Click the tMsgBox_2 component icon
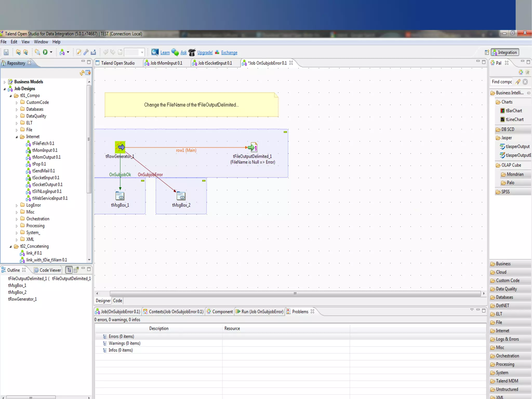 pos(181,196)
